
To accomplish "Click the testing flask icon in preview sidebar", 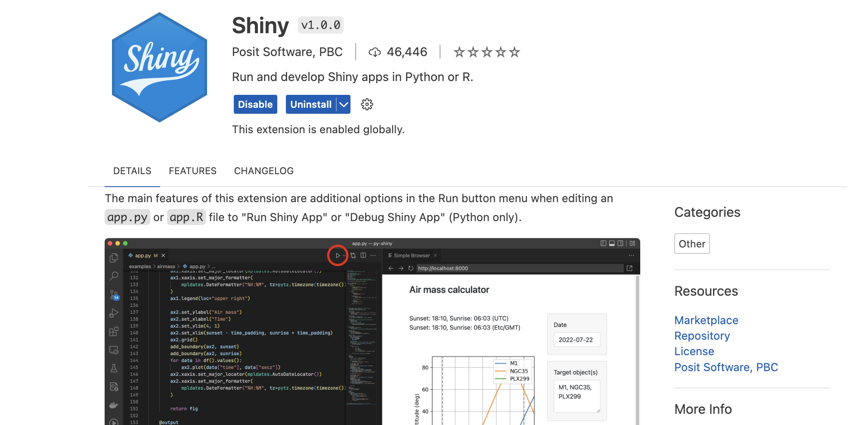I will 114,368.
